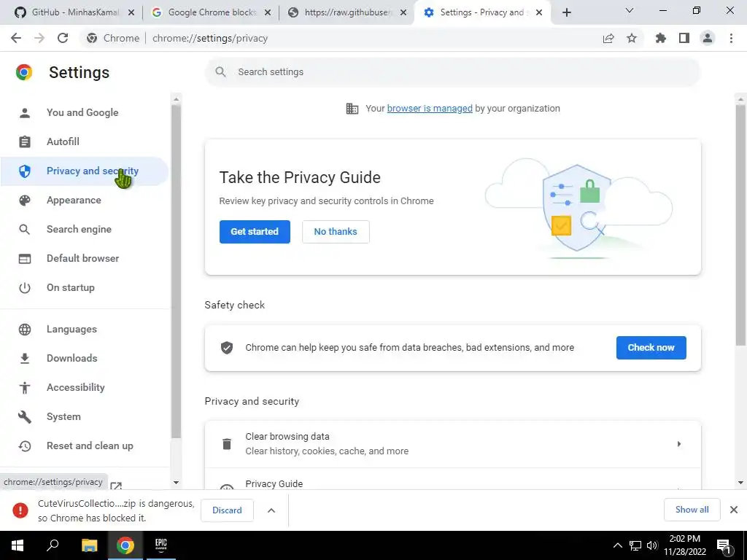
Task: Click the System wrench icon
Action: tap(25, 416)
